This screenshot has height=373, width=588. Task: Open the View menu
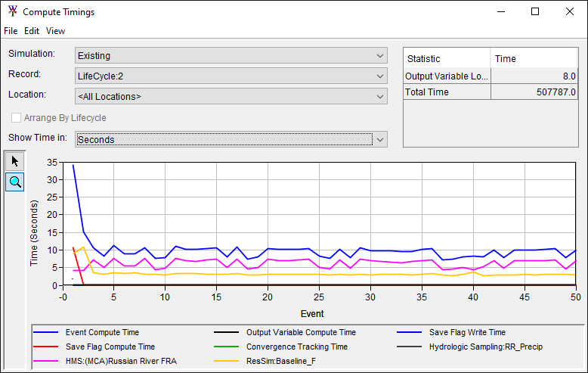tap(55, 31)
